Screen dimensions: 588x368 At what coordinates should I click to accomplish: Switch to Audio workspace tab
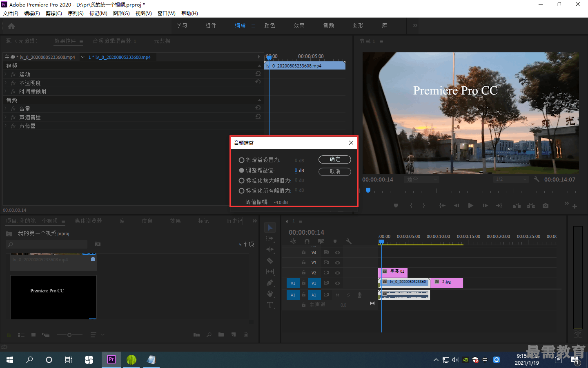pyautogui.click(x=328, y=25)
